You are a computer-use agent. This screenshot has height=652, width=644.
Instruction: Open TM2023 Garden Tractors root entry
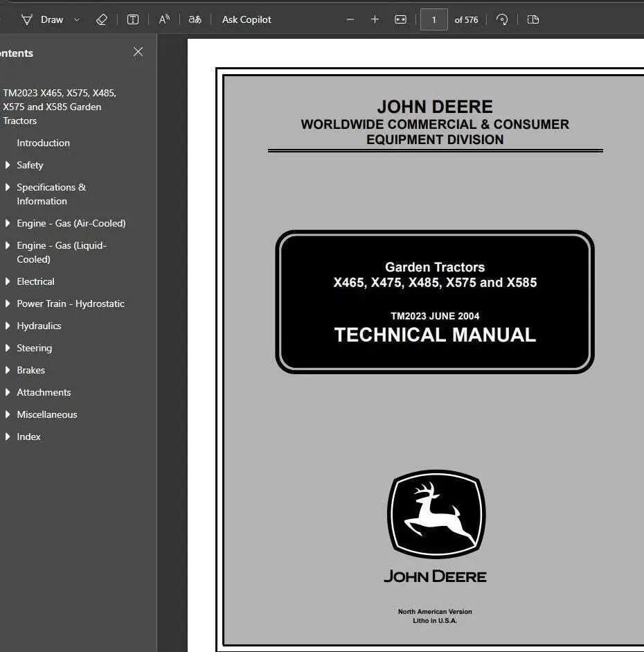click(x=60, y=107)
